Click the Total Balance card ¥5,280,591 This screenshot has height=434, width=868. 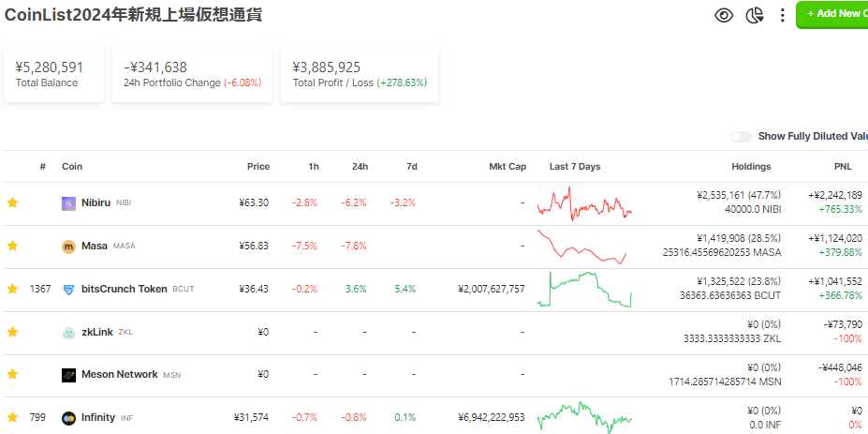[x=53, y=74]
